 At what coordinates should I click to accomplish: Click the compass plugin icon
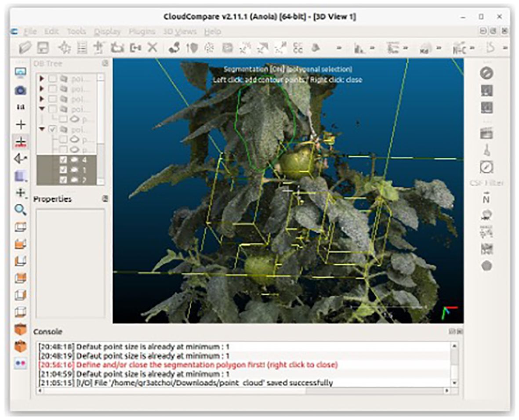coord(486,167)
